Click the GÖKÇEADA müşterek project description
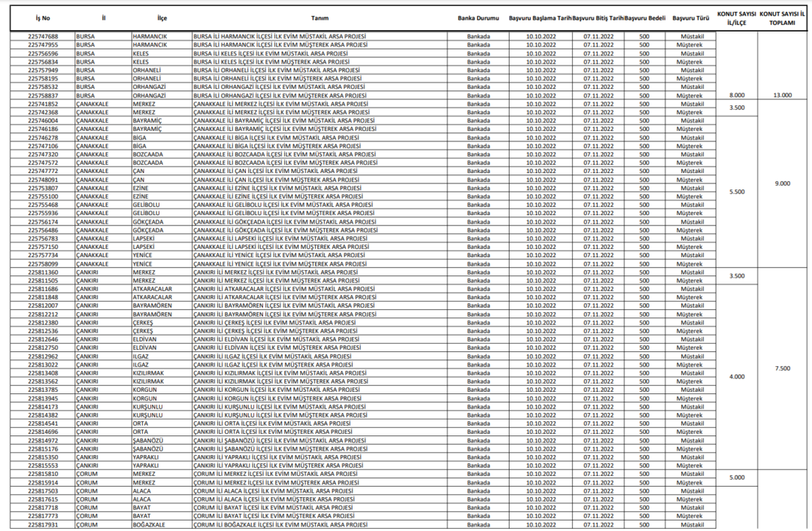Screen dimensions: 812x531 tap(286, 230)
